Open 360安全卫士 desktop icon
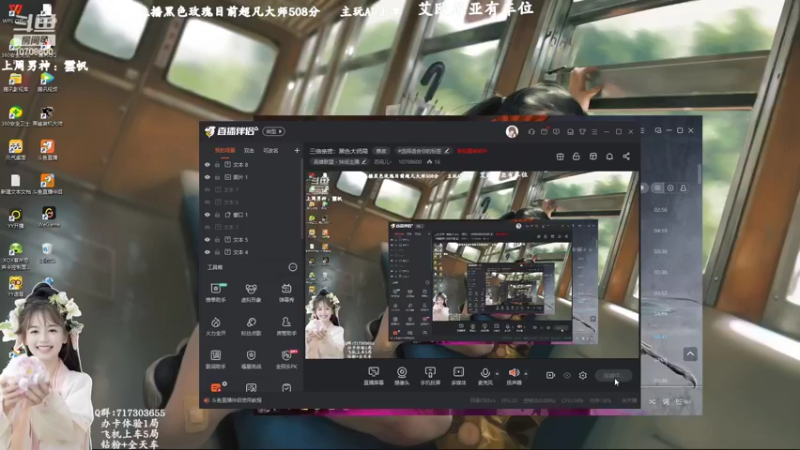Viewport: 800px width, 450px height. pos(15,116)
